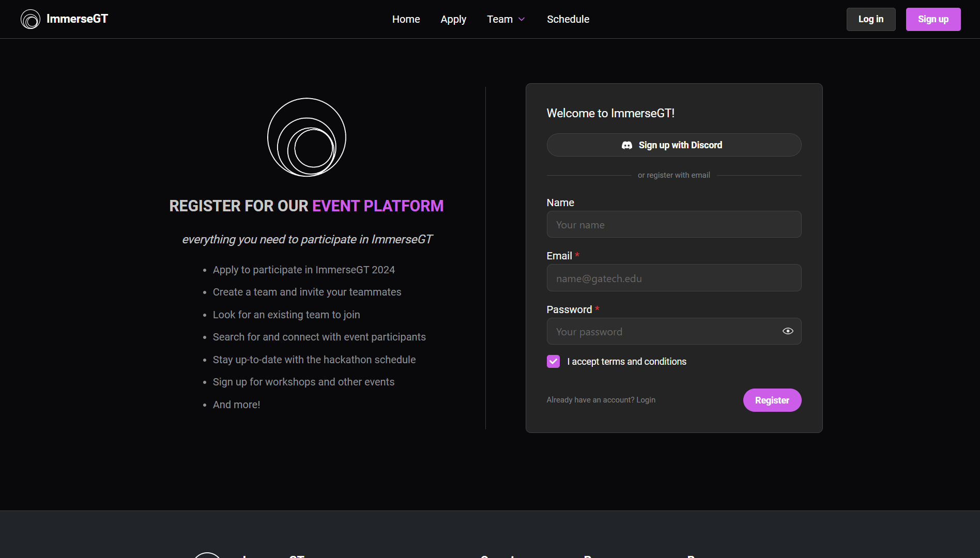
Task: Click the Sign up button in header
Action: click(933, 19)
